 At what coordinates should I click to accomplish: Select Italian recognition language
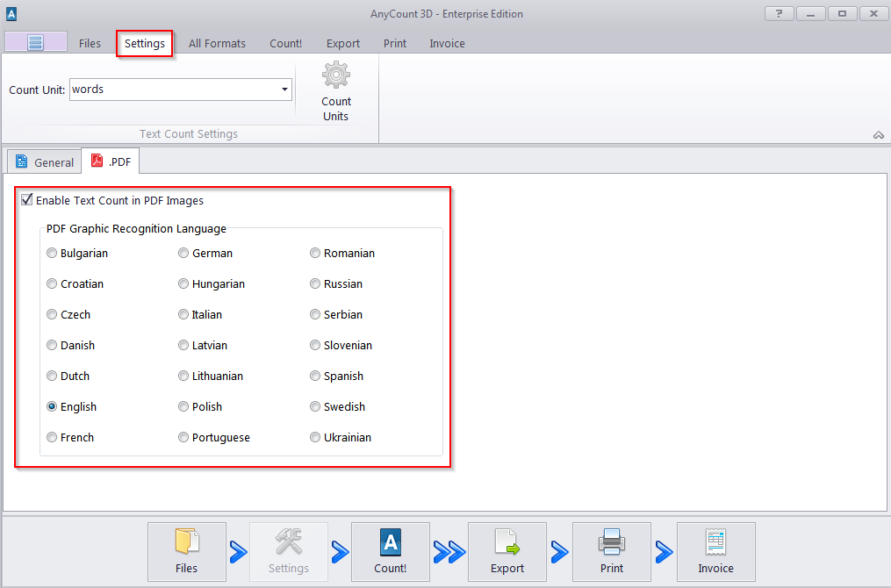coord(200,314)
